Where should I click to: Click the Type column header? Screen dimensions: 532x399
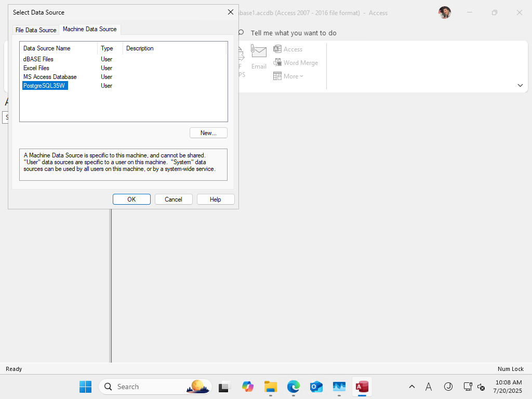pos(110,48)
